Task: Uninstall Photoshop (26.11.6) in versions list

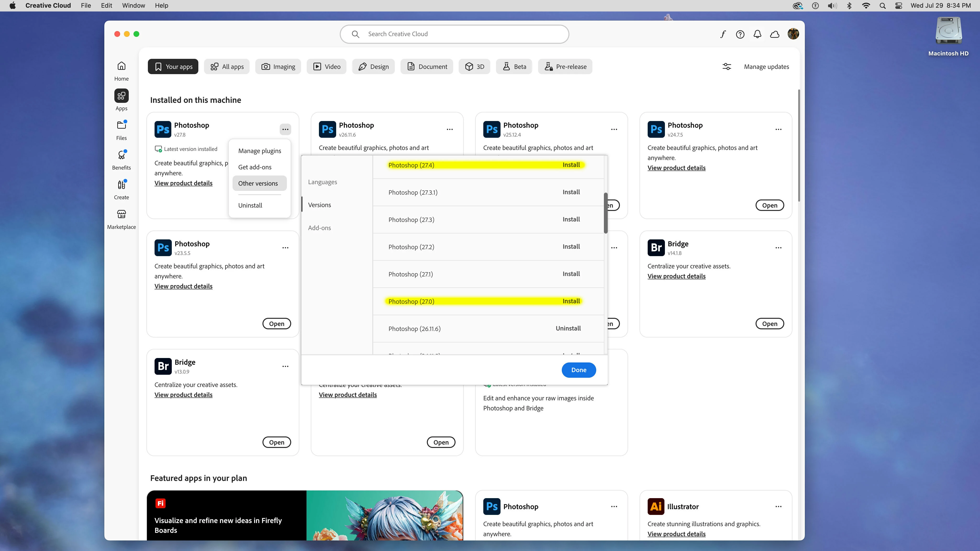Action: [568, 329]
